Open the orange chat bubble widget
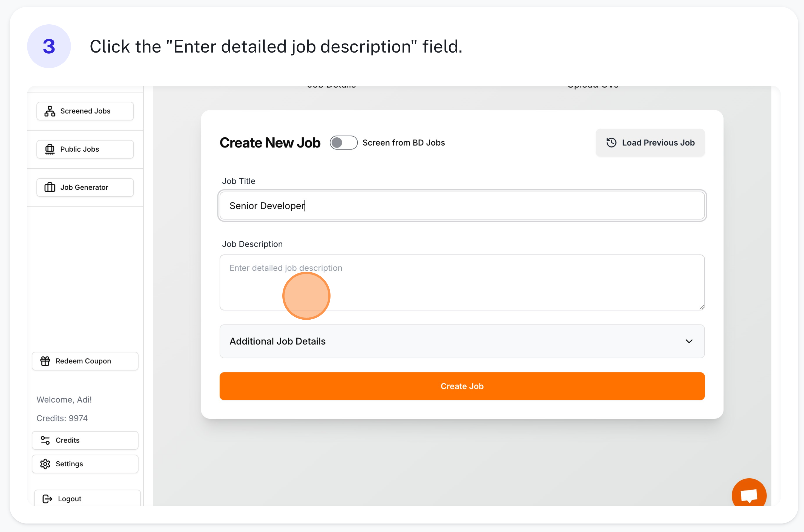The width and height of the screenshot is (804, 532). pos(749,495)
